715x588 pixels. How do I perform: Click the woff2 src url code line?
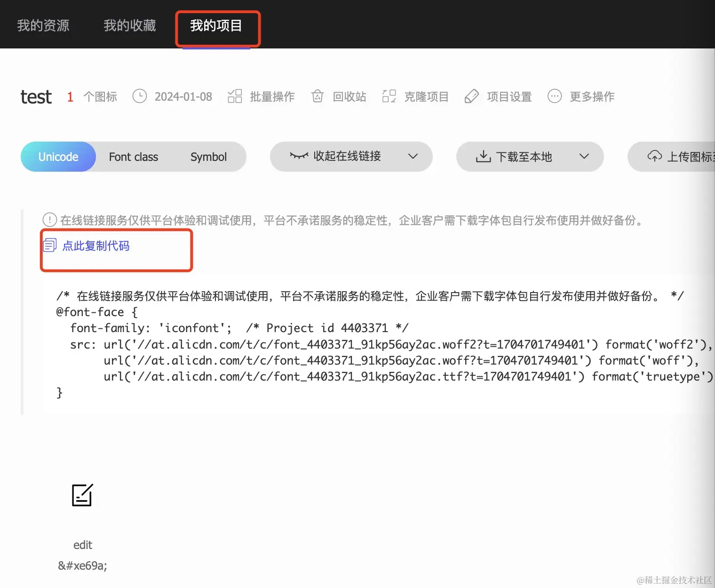[391, 345]
